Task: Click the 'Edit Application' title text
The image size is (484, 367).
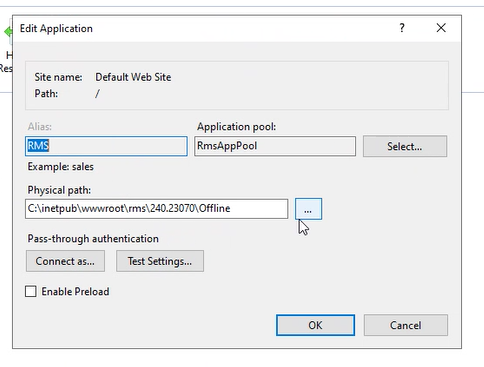Action: 56,29
